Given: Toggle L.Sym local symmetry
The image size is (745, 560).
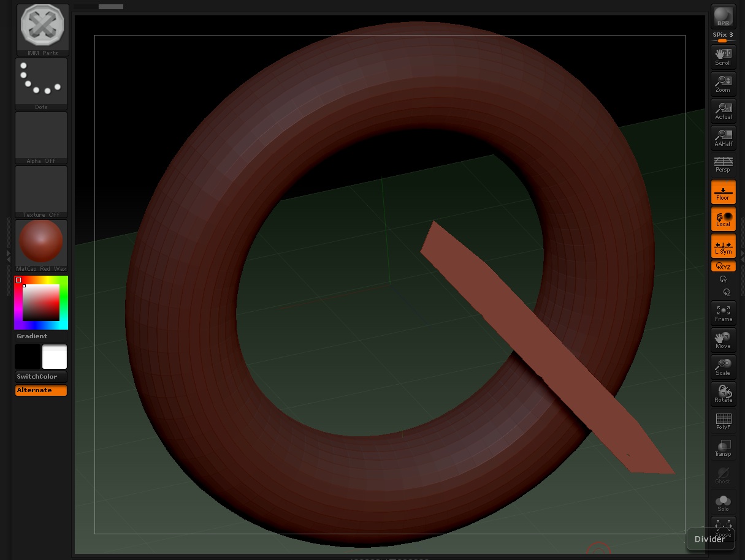Looking at the screenshot, I should click(x=724, y=246).
